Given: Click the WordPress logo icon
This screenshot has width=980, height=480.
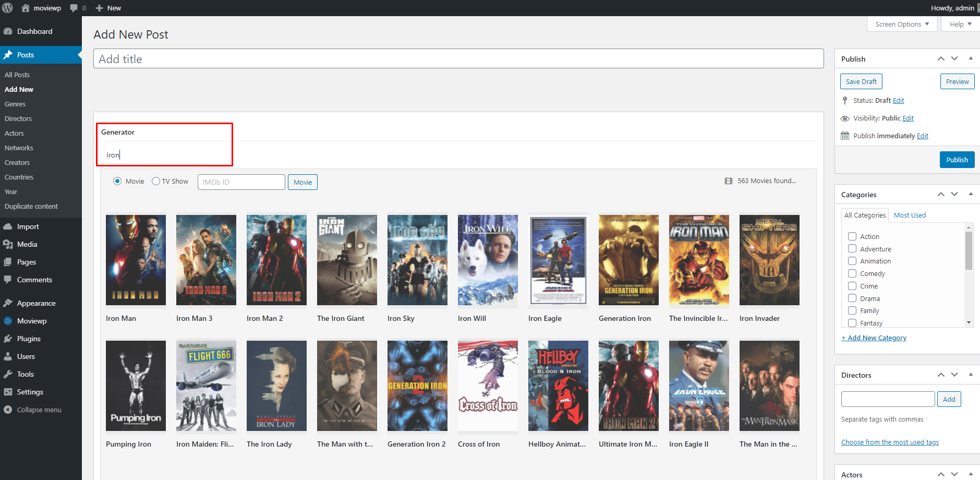Looking at the screenshot, I should tap(7, 8).
